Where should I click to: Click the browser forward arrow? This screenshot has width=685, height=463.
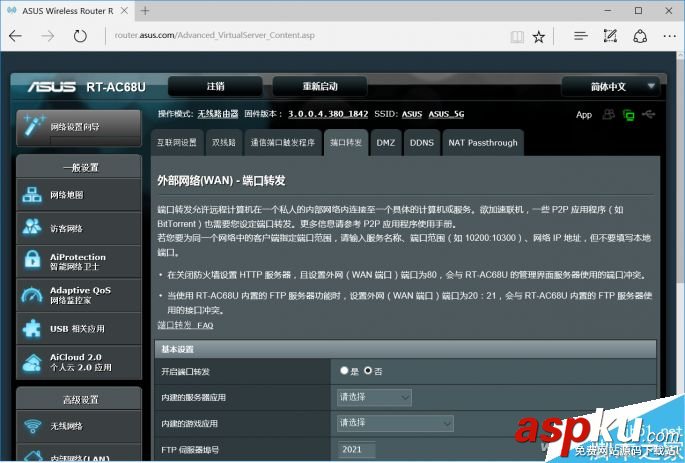48,36
